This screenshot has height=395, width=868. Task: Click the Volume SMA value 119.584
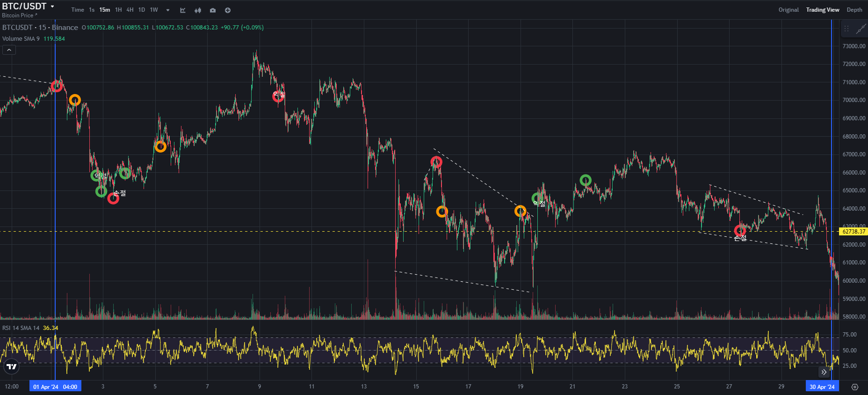click(54, 39)
